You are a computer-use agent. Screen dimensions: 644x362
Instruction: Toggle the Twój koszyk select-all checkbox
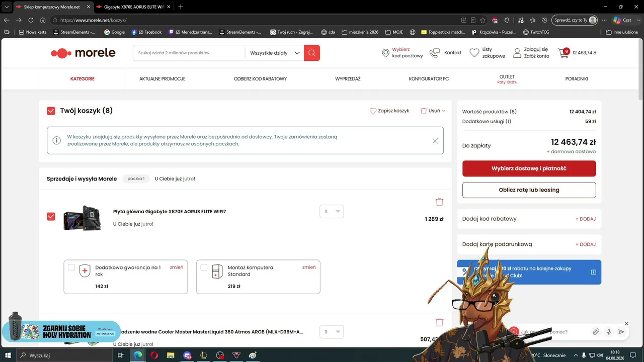pos(51,111)
